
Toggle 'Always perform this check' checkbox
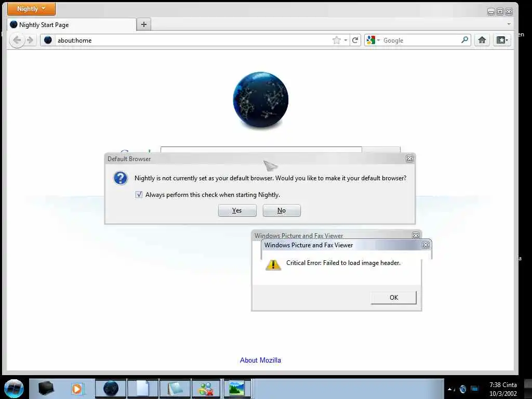139,194
